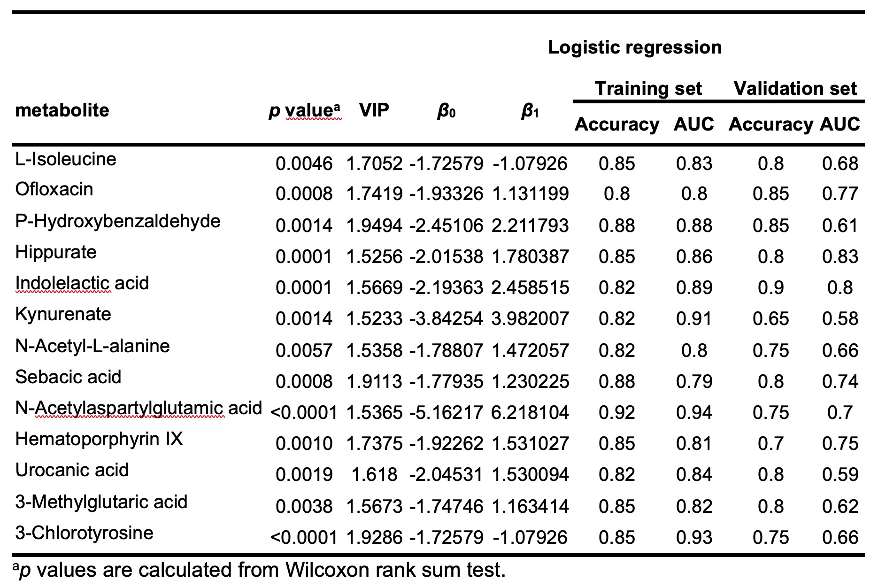Click the 3-Methylglutaric acid row label

101,502
